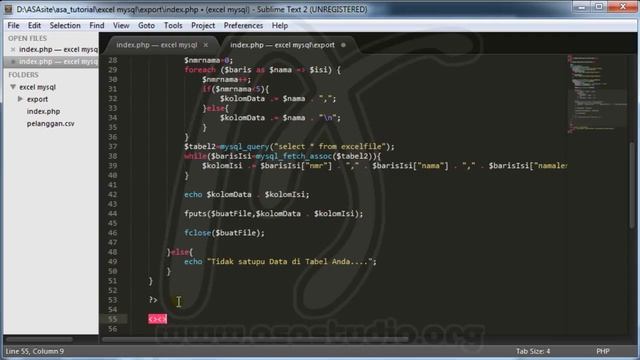
Task: Click the OPEN FILES header
Action: pyautogui.click(x=27, y=38)
